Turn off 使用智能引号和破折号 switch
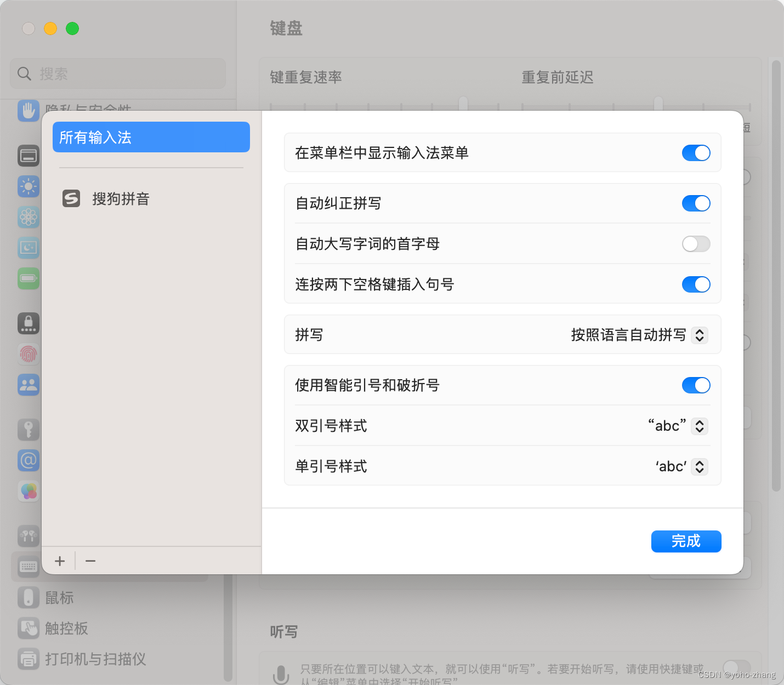This screenshot has height=685, width=784. (x=696, y=385)
